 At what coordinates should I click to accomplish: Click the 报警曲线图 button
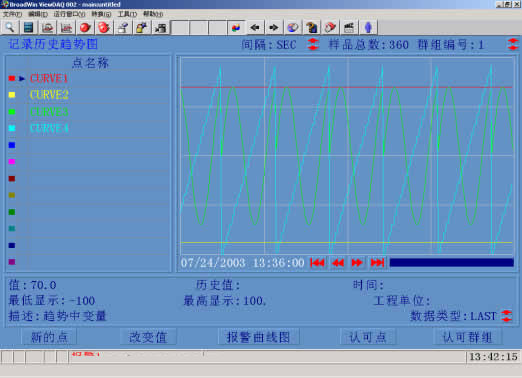258,337
